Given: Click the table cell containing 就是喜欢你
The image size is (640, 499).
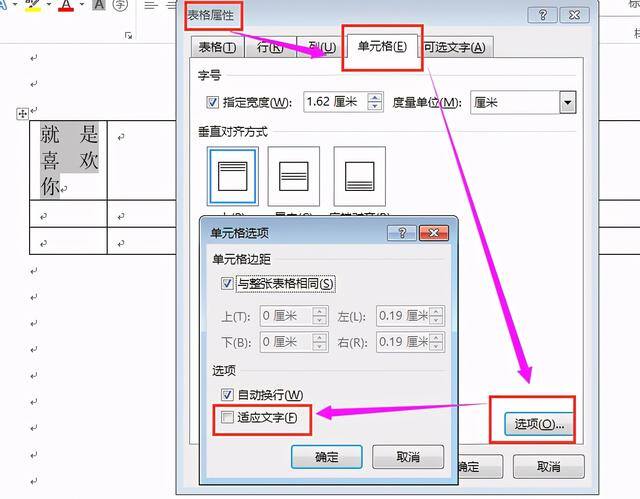Looking at the screenshot, I should (68, 160).
